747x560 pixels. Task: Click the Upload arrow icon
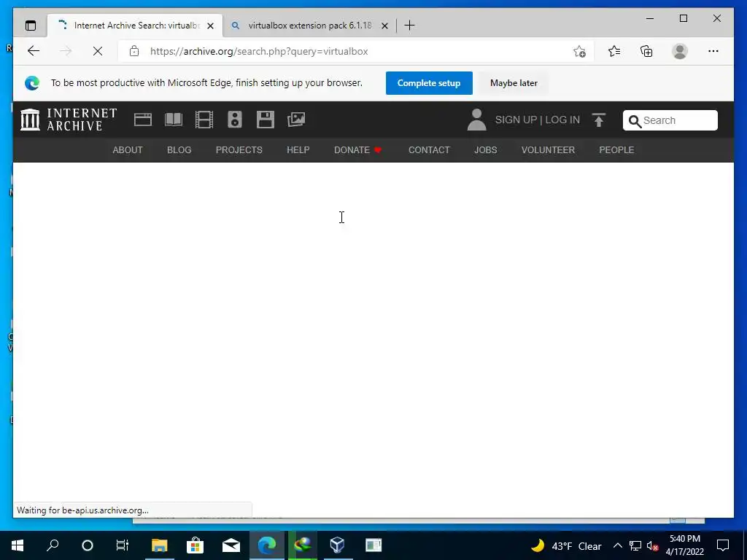pyautogui.click(x=599, y=120)
